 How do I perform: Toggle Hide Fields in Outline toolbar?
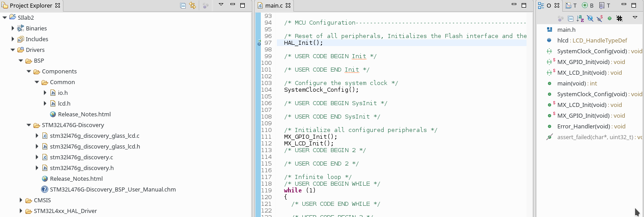pyautogui.click(x=590, y=18)
